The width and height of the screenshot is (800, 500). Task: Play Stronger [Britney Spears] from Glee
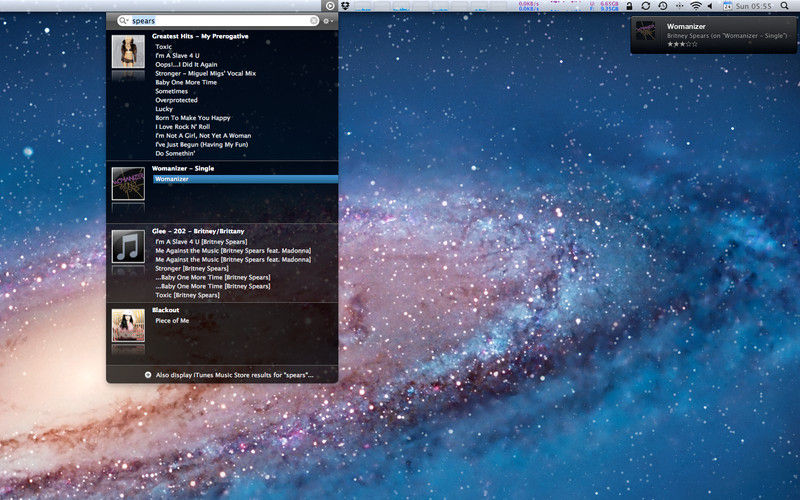192,268
